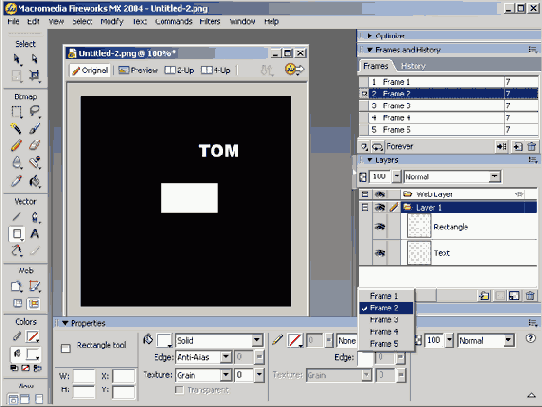
Task: Hide the Rectangle object with eye icon
Action: pyautogui.click(x=380, y=227)
